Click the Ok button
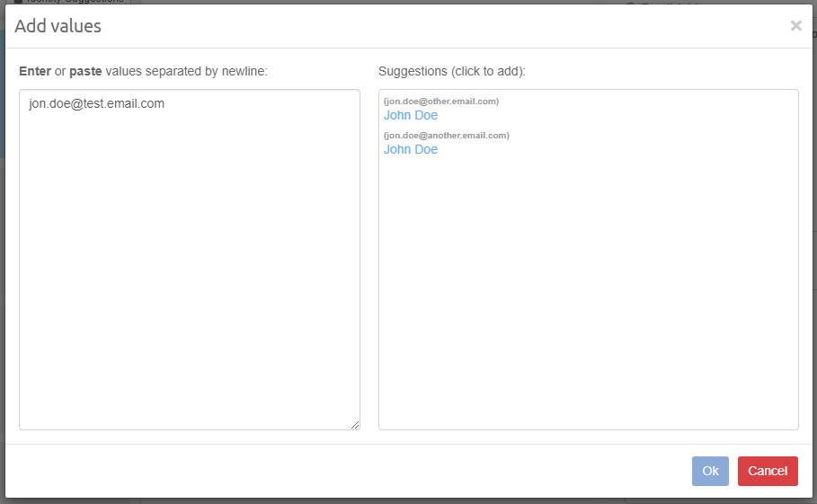 click(x=710, y=471)
